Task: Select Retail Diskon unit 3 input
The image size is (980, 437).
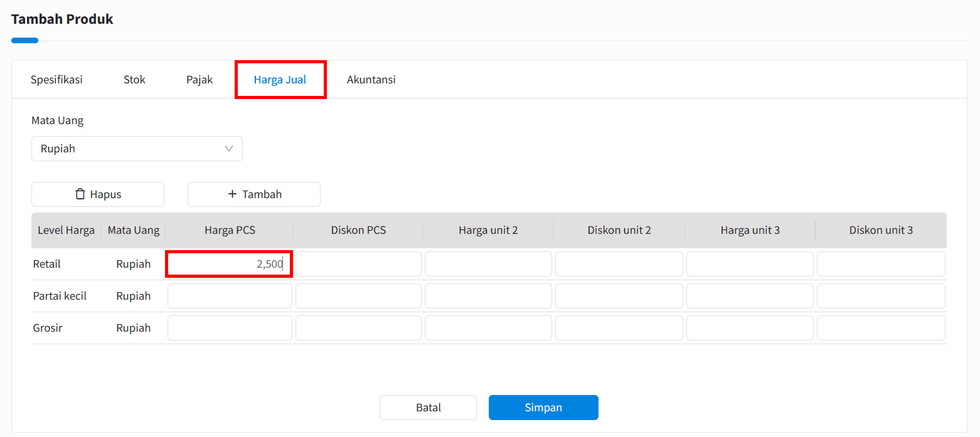Action: [x=881, y=264]
